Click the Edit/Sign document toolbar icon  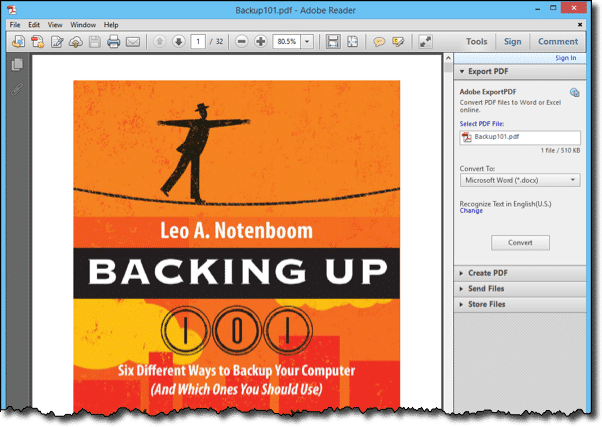[57, 41]
